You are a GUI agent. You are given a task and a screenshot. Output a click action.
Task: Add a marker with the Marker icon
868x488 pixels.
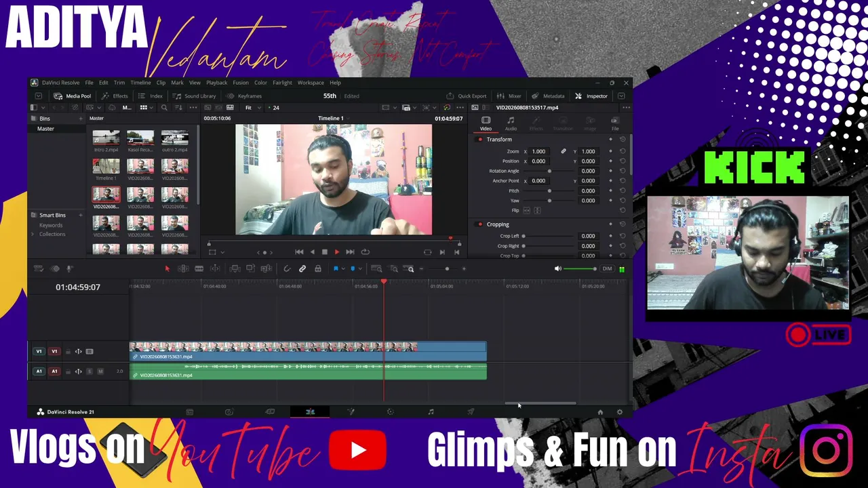pos(353,269)
